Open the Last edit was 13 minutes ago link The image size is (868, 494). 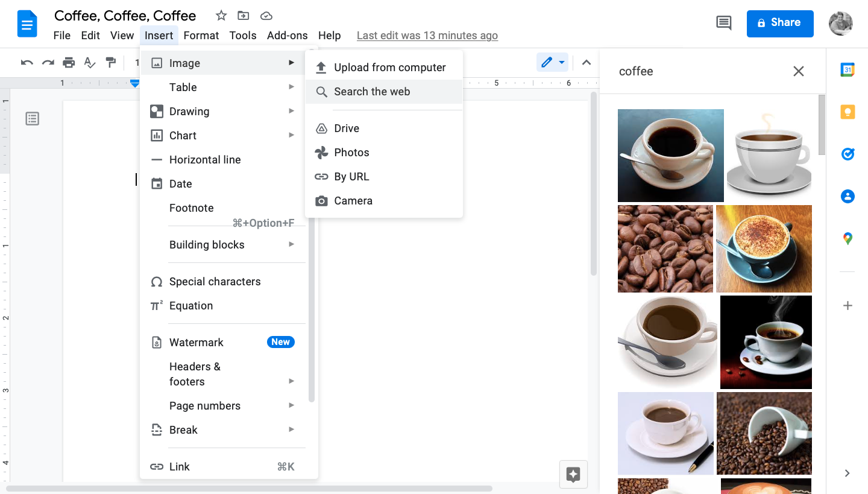[427, 36]
